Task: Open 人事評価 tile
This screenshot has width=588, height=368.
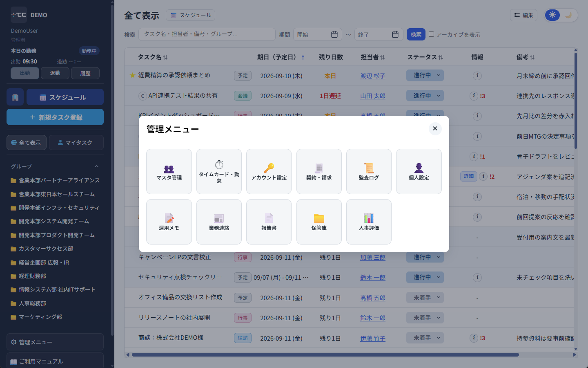Action: tap(369, 222)
